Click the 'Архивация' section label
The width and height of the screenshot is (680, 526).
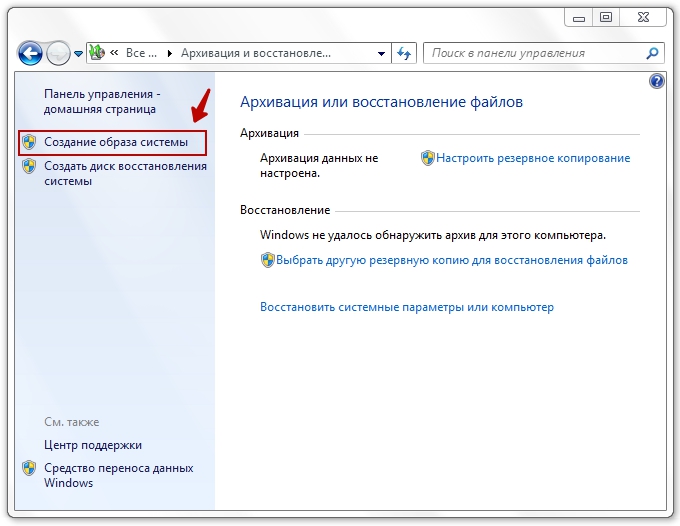pyautogui.click(x=269, y=133)
